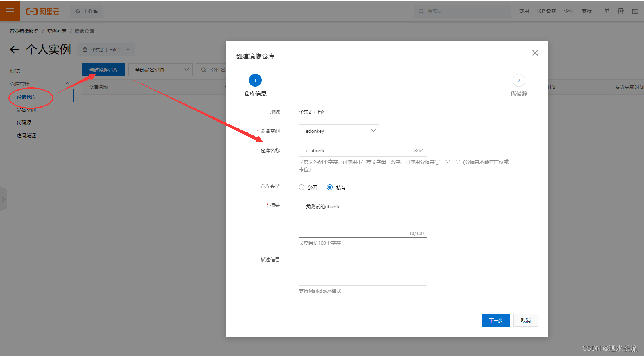
Task: Open the 全部命名空间 filter dropdown
Action: click(160, 70)
